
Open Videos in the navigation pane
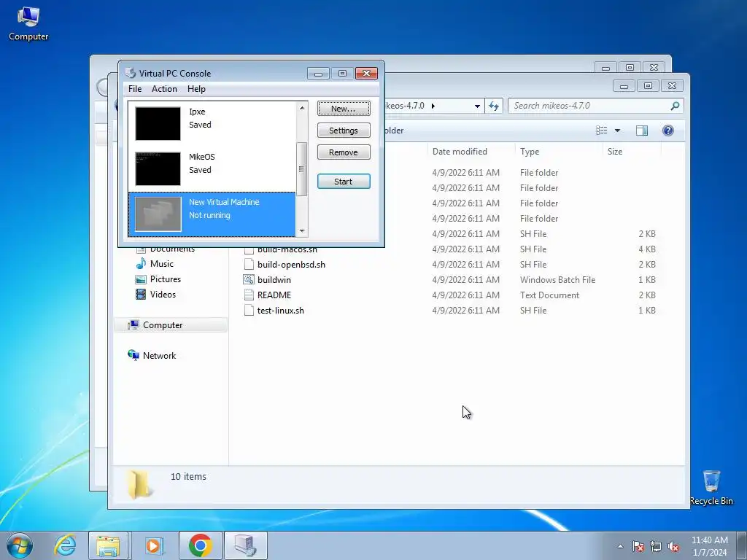coord(163,295)
